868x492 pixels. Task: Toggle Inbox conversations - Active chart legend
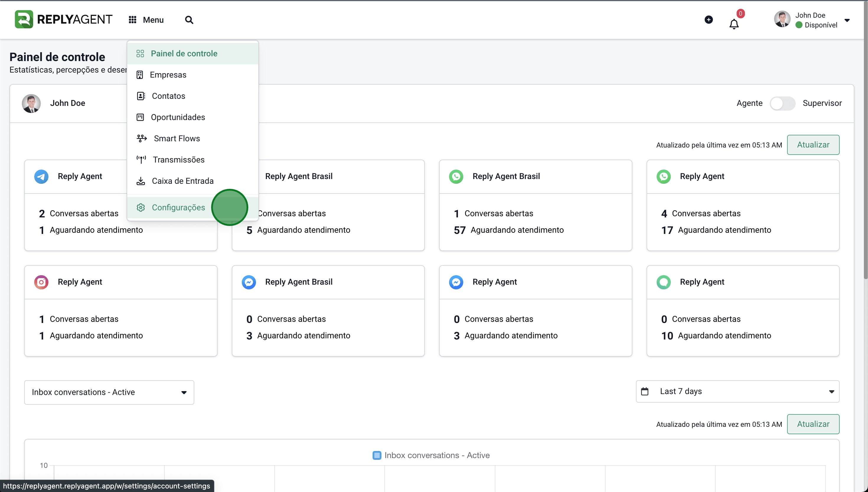431,455
